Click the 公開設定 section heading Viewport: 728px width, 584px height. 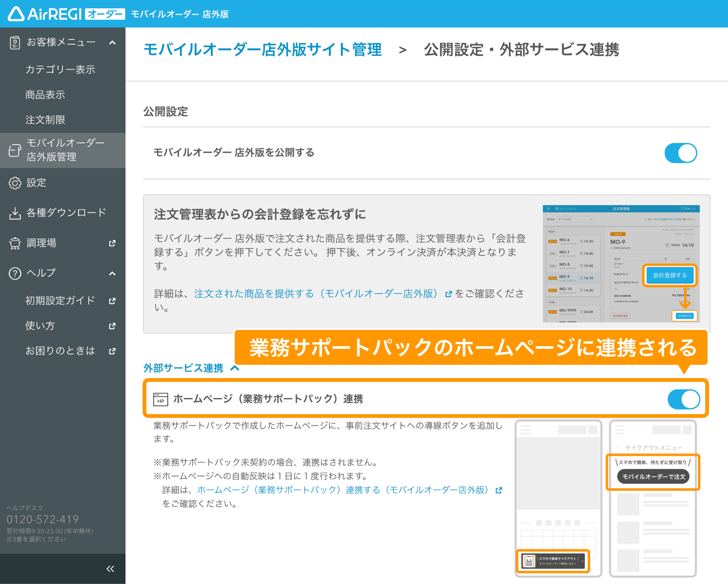[x=166, y=111]
